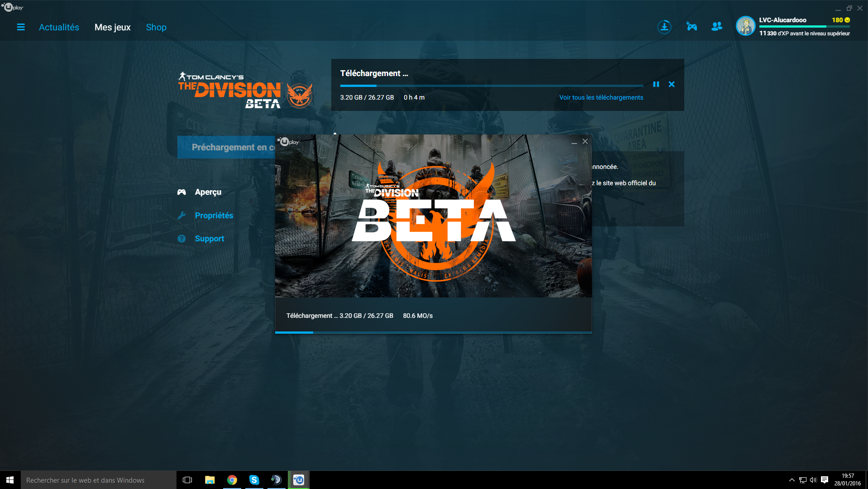
Task: Select Aperçu in the game sidebar
Action: (208, 192)
